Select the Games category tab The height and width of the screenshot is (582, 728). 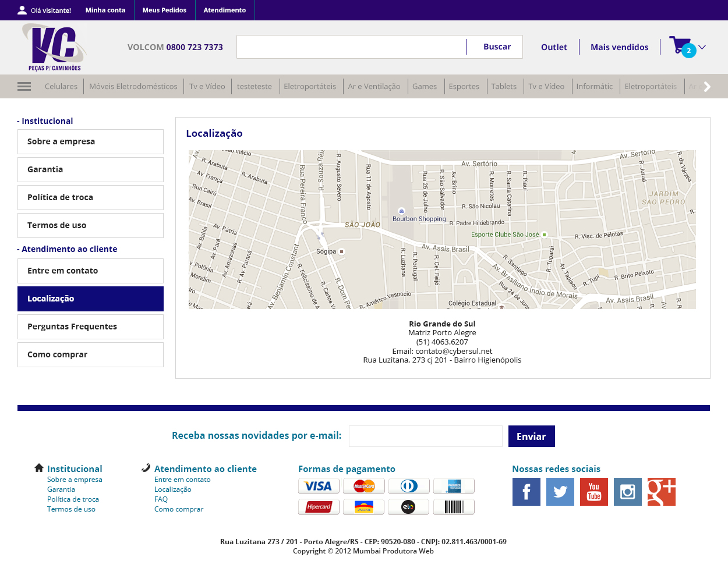click(424, 86)
